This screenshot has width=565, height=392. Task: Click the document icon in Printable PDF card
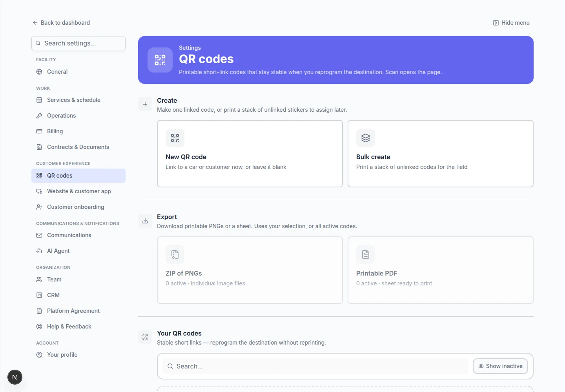[366, 254]
